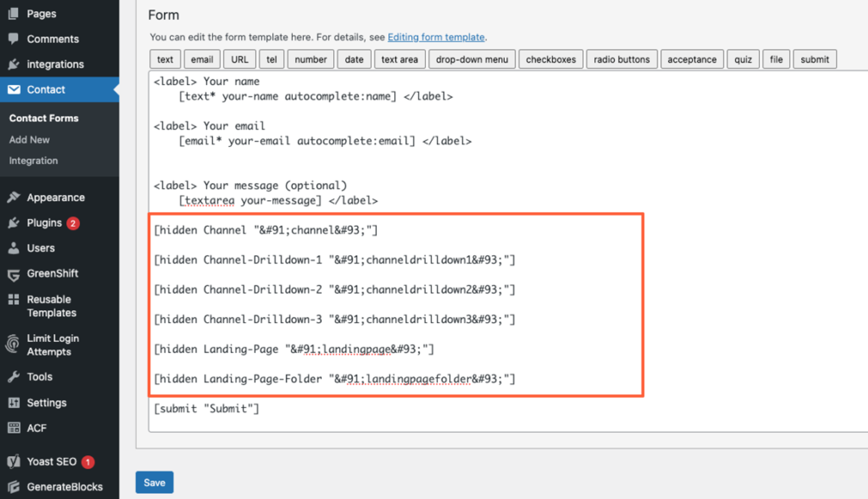Insert a text area tag

point(399,59)
